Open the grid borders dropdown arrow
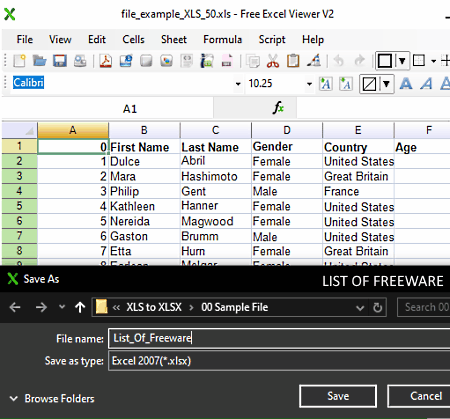450x419 pixels. 433,61
